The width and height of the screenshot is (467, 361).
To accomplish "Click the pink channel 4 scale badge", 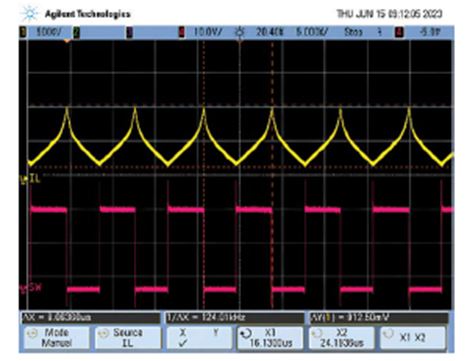I will tap(182, 32).
